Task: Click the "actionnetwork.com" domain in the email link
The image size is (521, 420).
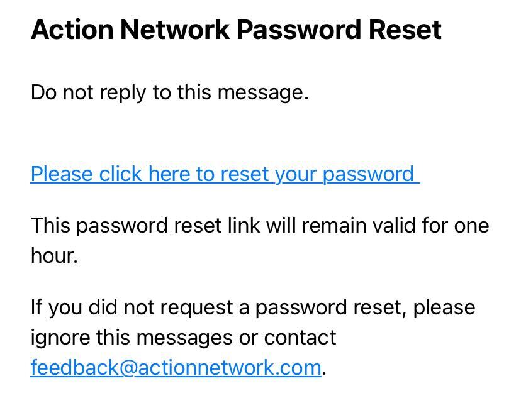Action: coord(229,368)
